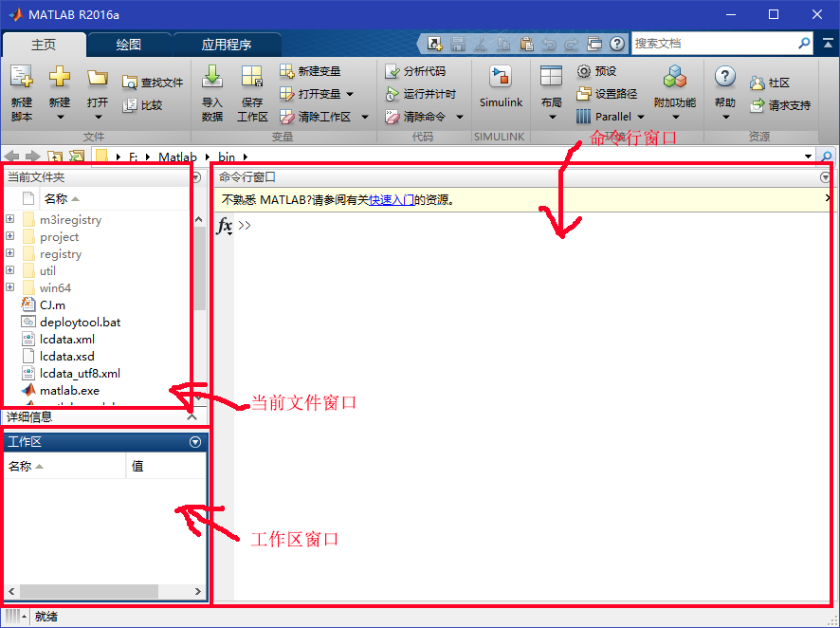The width and height of the screenshot is (840, 628).
Task: Click the quick-access paste icon
Action: [526, 44]
